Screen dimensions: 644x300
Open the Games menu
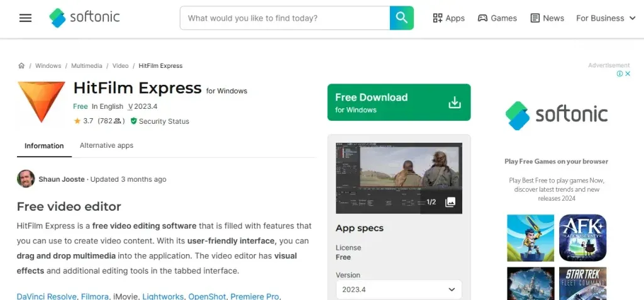pos(497,18)
